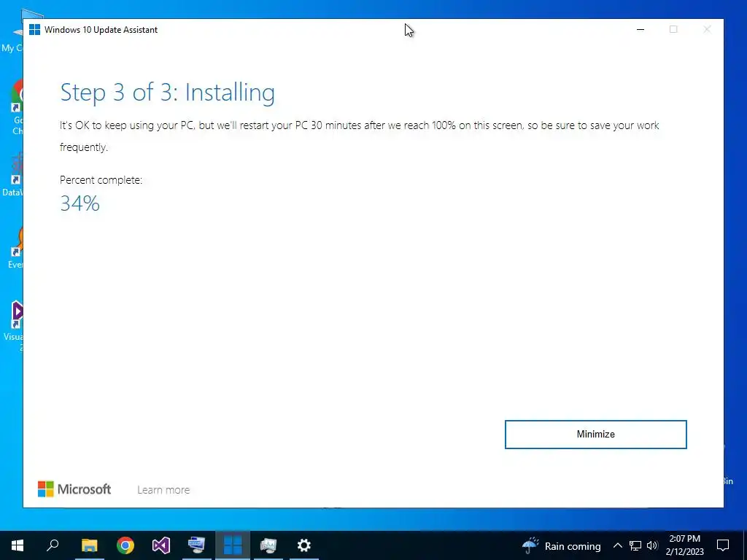Screen dimensions: 747x560
Task: Click the Windows logo in the title bar
Action: coord(35,29)
